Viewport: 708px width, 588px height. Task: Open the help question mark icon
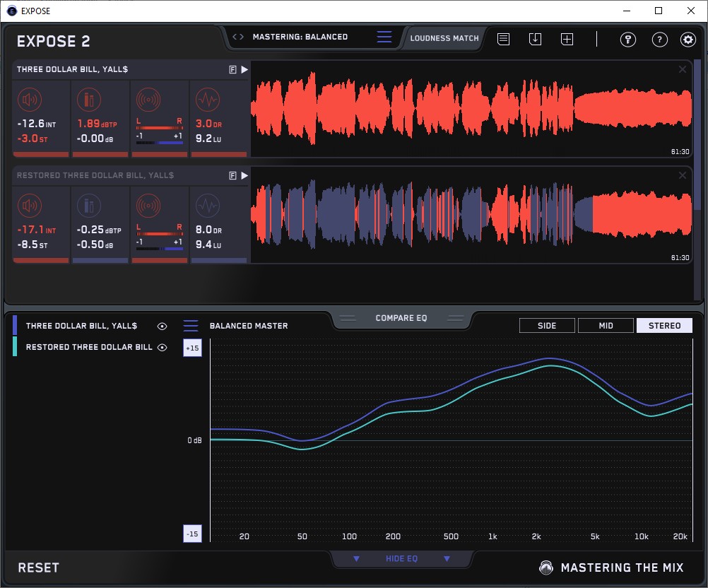[659, 40]
